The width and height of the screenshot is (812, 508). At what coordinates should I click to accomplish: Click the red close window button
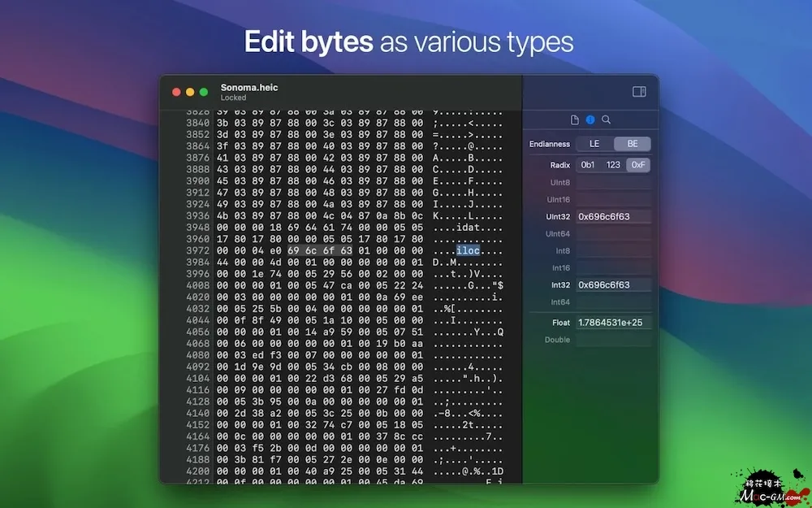(x=176, y=92)
